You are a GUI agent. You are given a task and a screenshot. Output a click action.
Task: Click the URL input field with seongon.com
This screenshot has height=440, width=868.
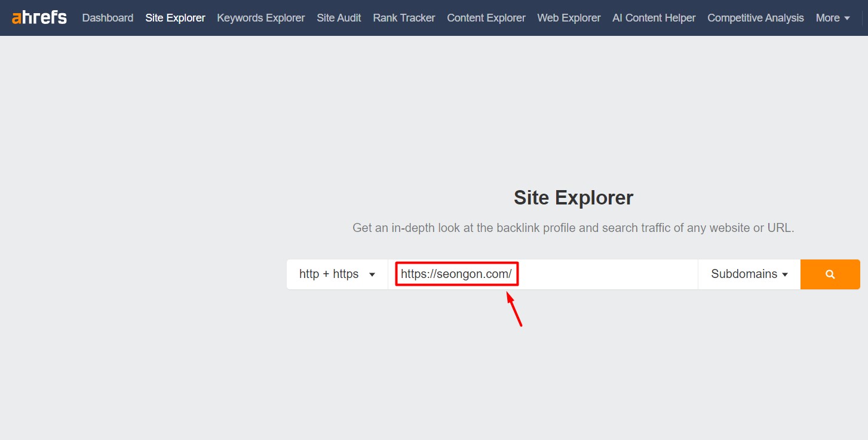(543, 274)
